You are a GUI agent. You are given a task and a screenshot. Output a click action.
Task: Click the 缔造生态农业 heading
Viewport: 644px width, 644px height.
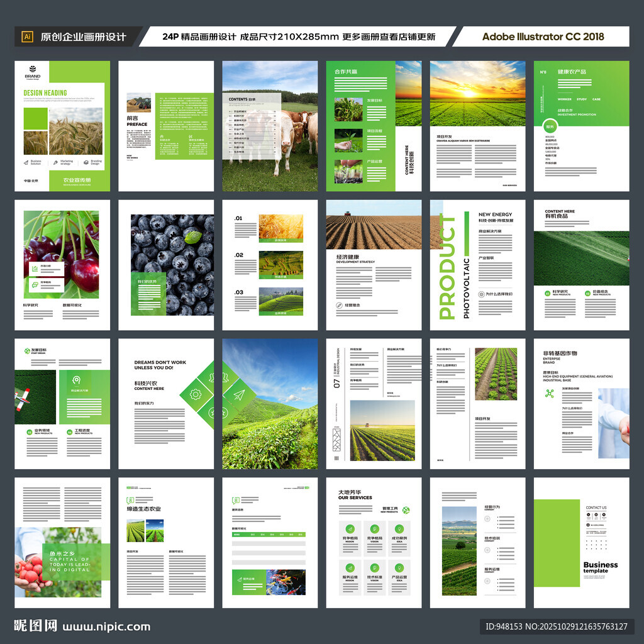[144, 509]
